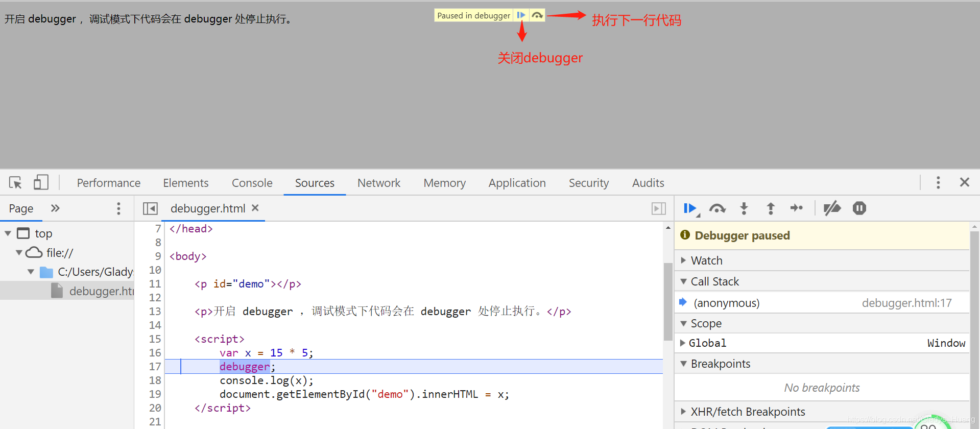Resume script execution in debugger toolbar
Viewport: 980px width, 429px height.
[x=690, y=208]
